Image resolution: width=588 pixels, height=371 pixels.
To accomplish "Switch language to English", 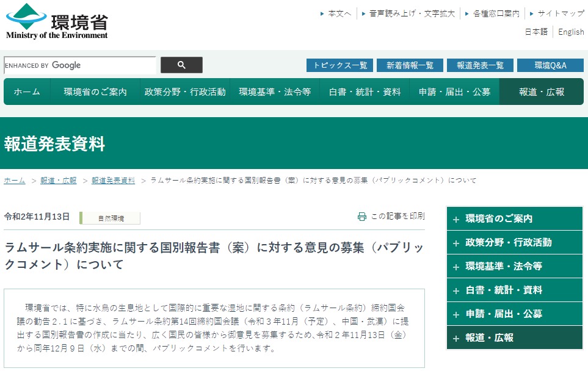I will pyautogui.click(x=571, y=32).
